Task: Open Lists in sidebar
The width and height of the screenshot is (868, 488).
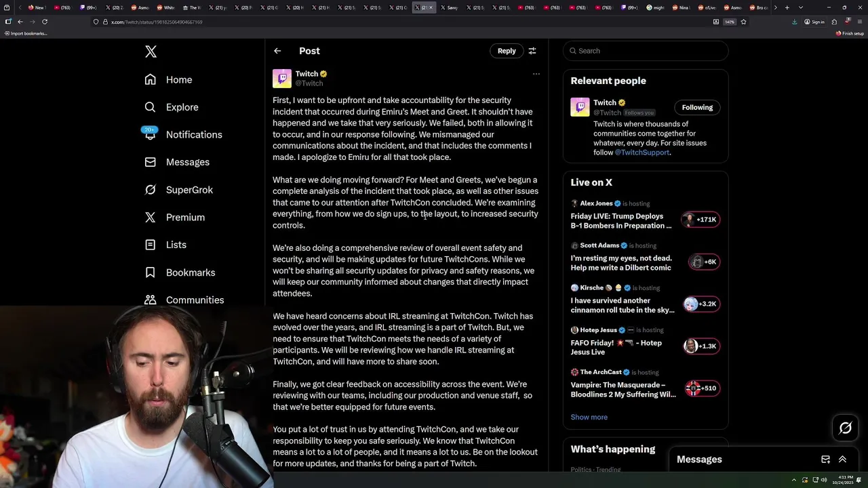Action: click(x=165, y=245)
